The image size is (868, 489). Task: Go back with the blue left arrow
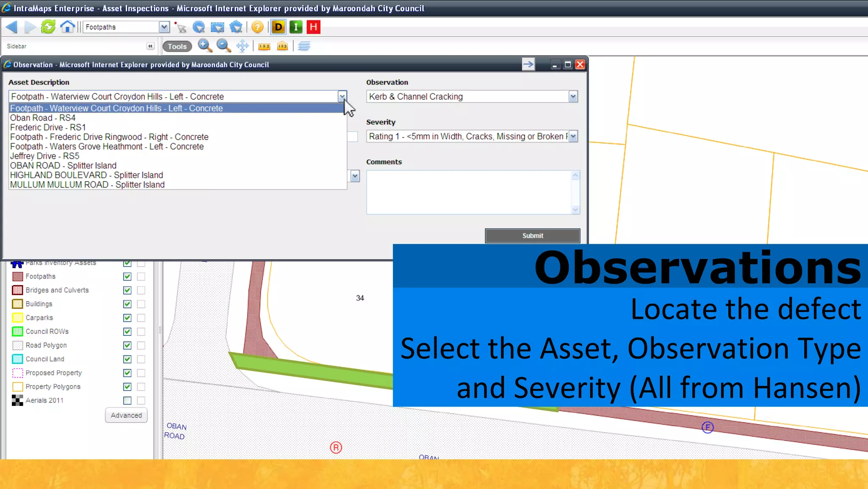12,27
